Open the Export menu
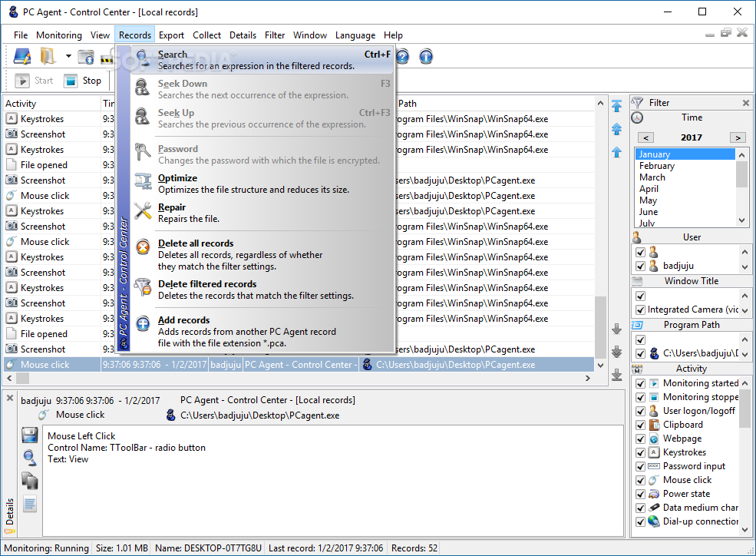 171,35
